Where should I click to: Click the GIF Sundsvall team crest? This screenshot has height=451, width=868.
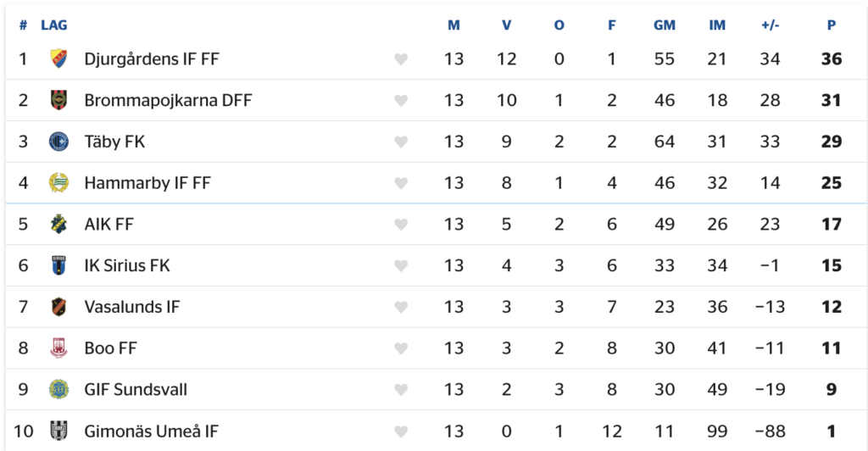(58, 390)
